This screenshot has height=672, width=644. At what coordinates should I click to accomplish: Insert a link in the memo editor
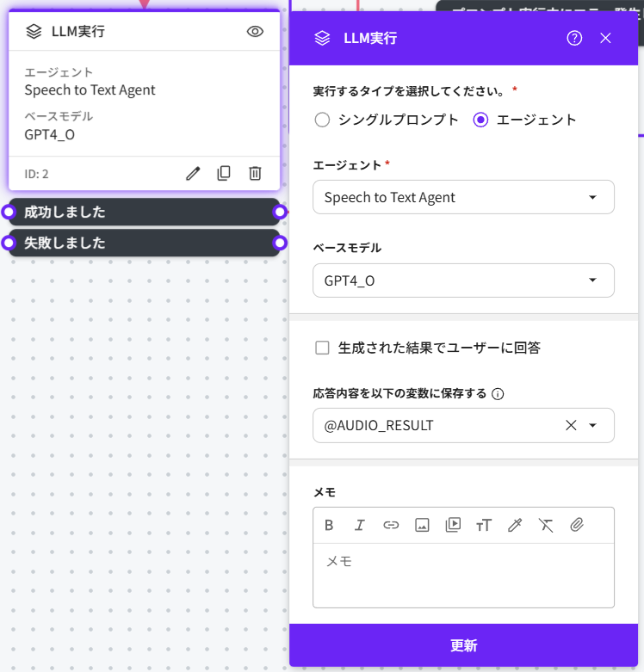[391, 525]
